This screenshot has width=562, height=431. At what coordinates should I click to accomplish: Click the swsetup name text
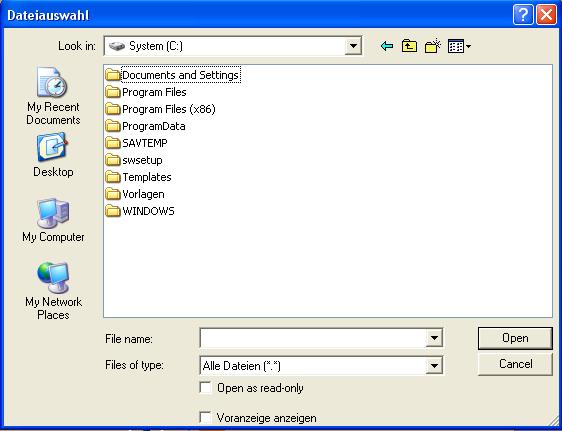[142, 160]
